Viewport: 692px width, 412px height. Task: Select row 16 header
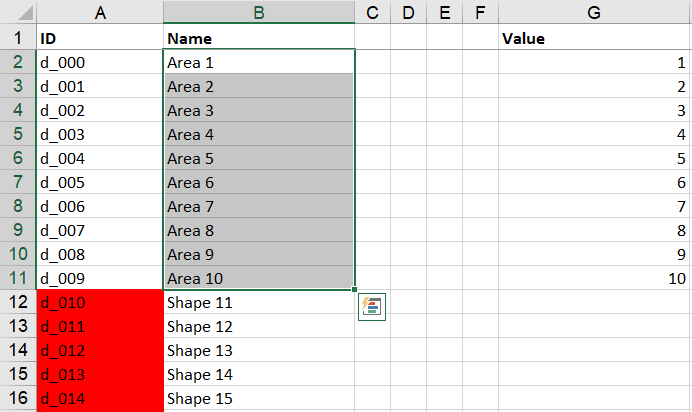click(18, 398)
